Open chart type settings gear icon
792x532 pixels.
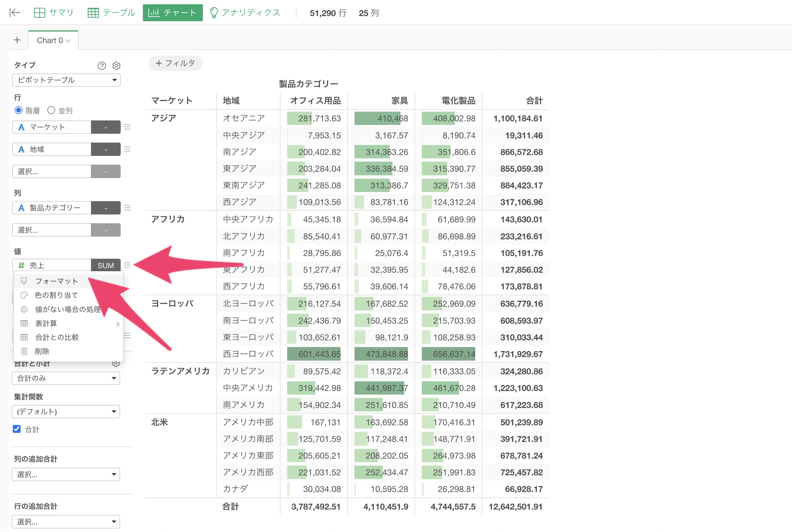(116, 65)
